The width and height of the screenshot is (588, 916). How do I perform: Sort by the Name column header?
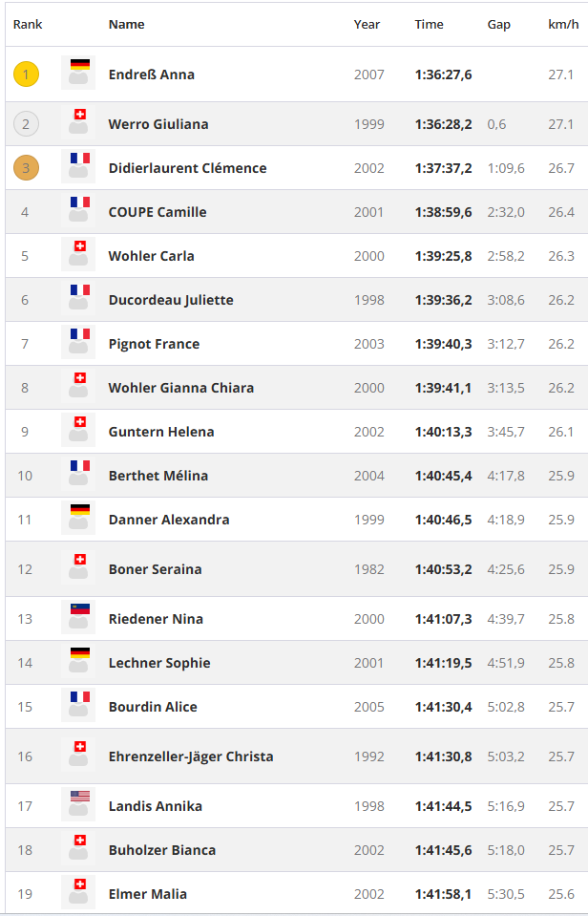coord(126,25)
